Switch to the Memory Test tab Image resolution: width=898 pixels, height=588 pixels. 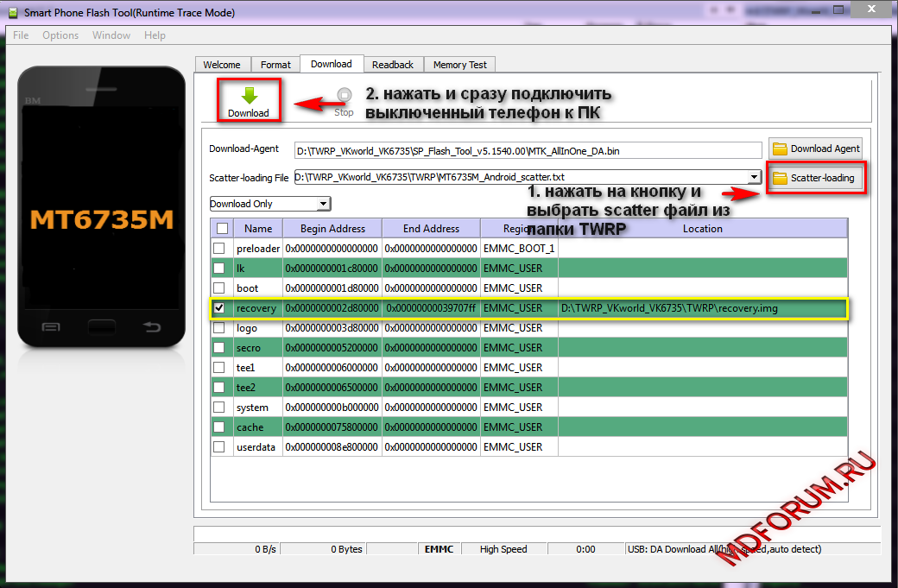click(x=459, y=65)
